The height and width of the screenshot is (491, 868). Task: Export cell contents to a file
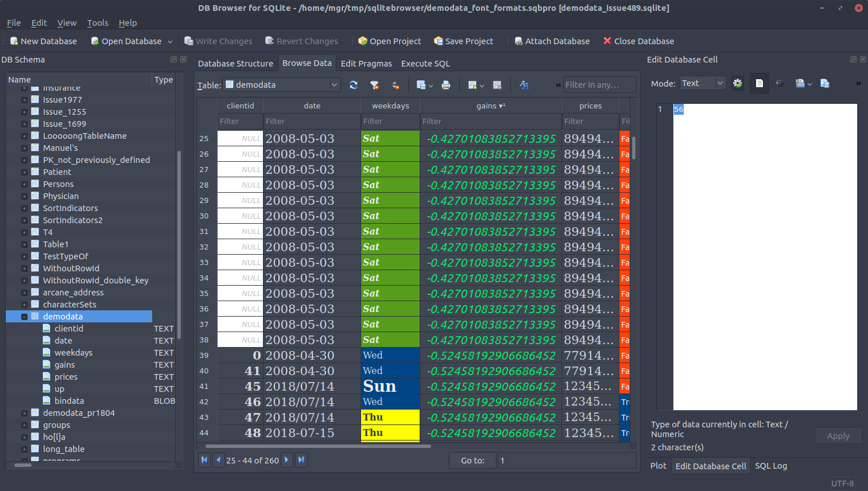[825, 83]
